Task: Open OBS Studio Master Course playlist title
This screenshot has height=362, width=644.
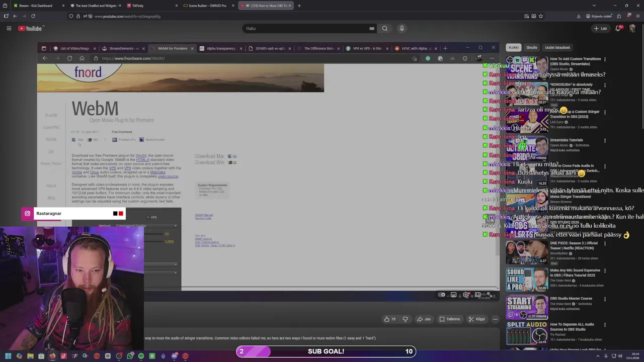Action: tap(571, 298)
